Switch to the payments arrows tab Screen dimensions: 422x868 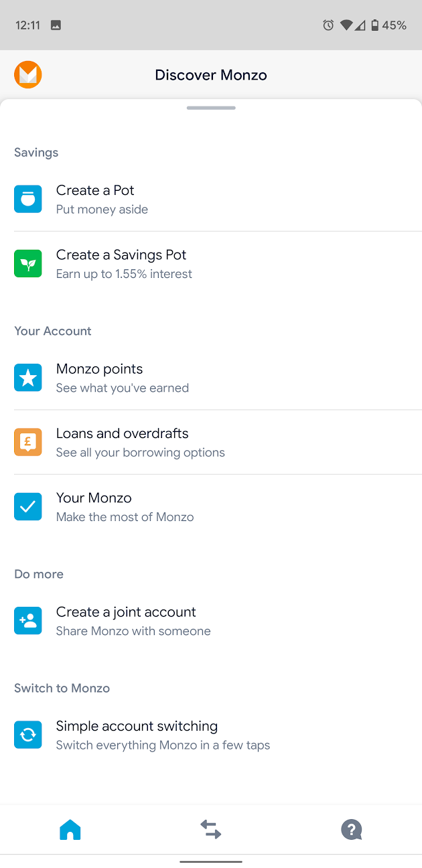pyautogui.click(x=210, y=830)
